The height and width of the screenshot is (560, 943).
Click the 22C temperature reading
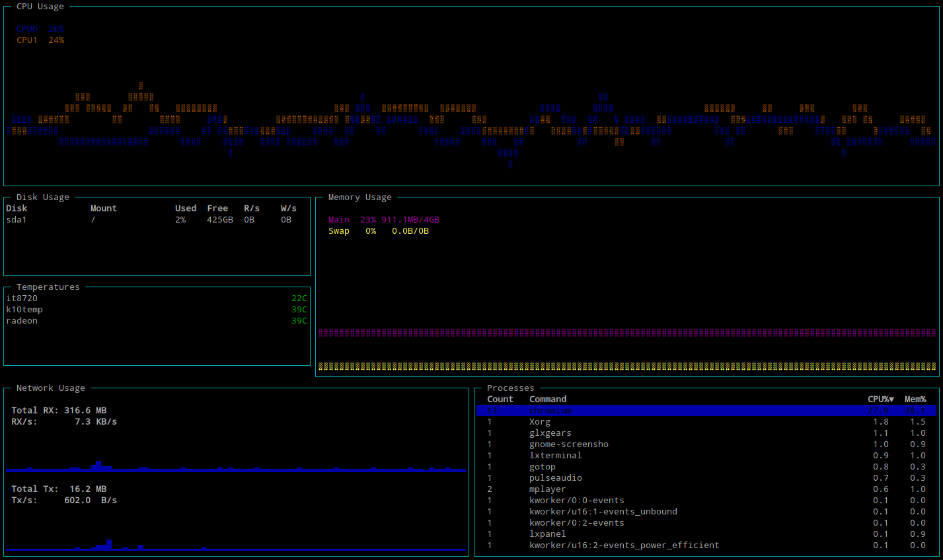coord(299,298)
